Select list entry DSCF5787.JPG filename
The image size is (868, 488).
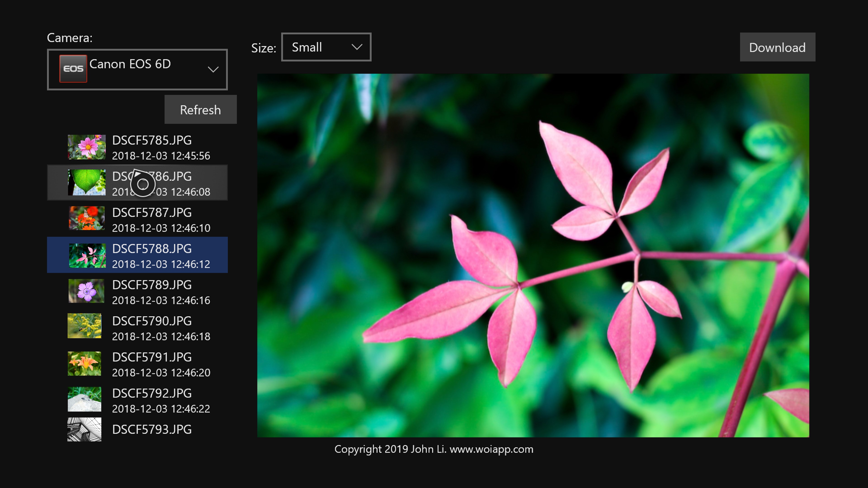[152, 213]
